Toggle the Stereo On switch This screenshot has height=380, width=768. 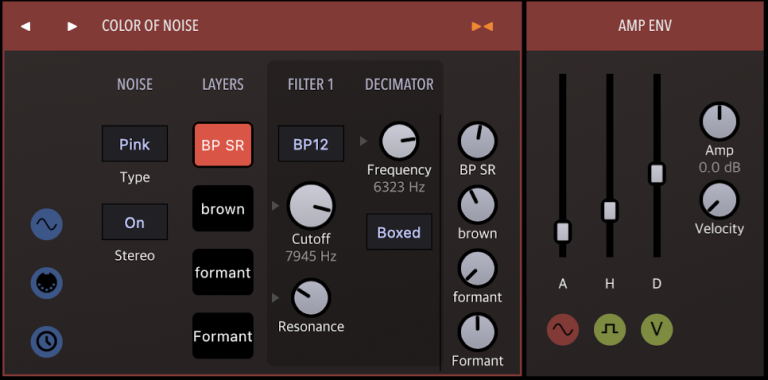click(135, 222)
